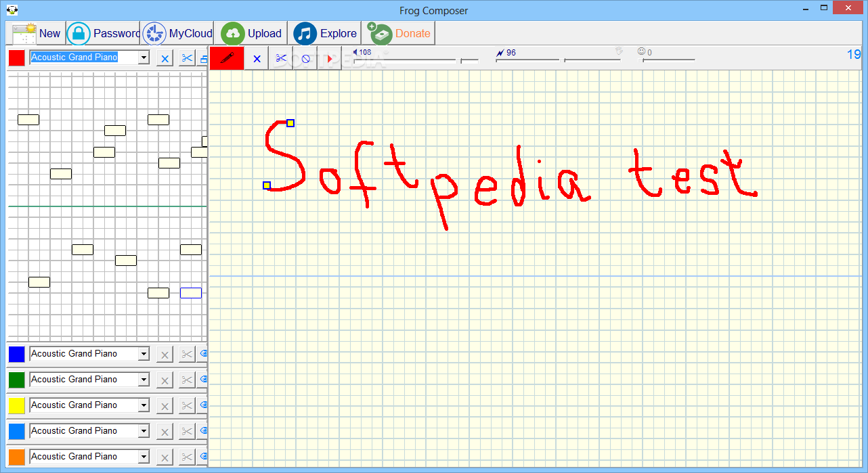Click the lower yellow handle on the S stroke
Image resolution: width=868 pixels, height=473 pixels.
click(x=267, y=185)
